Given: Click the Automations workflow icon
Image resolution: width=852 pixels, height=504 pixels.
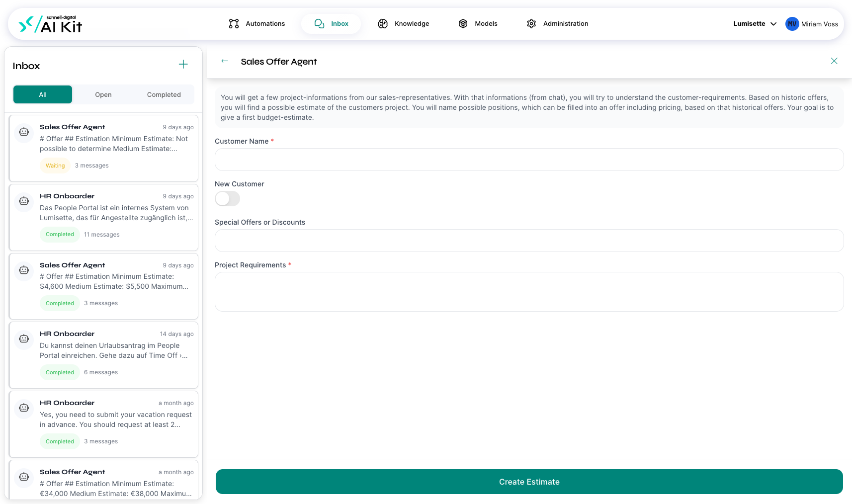Looking at the screenshot, I should click(x=234, y=23).
